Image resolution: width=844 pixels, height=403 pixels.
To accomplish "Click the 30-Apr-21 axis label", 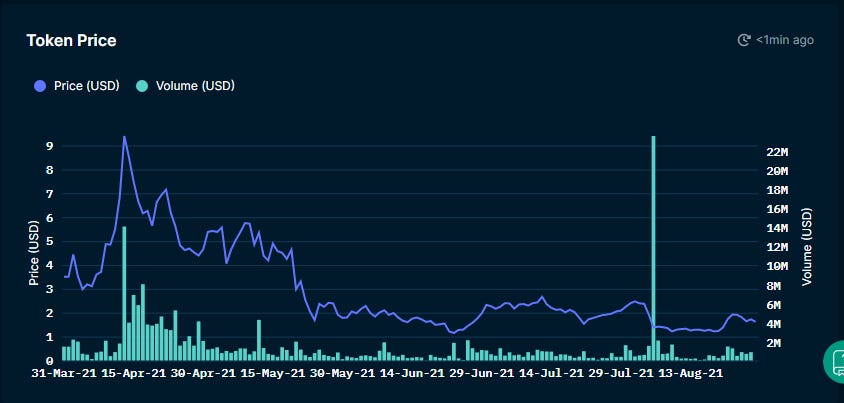I will click(203, 373).
